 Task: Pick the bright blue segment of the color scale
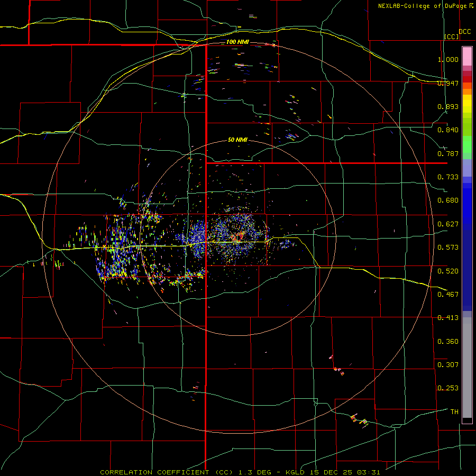coord(467,206)
